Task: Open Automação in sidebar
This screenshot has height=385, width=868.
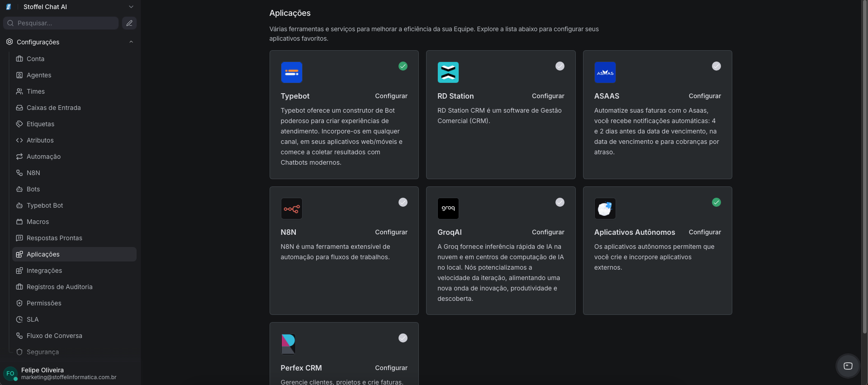Action: 74,157
